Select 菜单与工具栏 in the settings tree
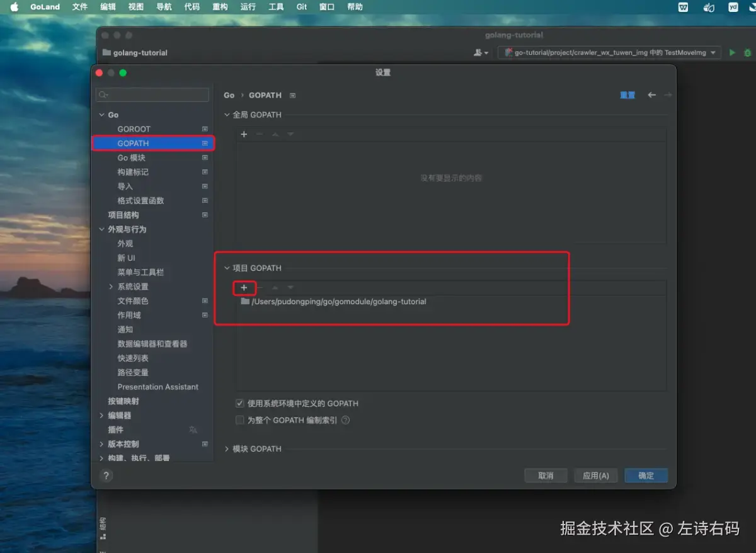This screenshot has height=553, width=756. (x=140, y=273)
